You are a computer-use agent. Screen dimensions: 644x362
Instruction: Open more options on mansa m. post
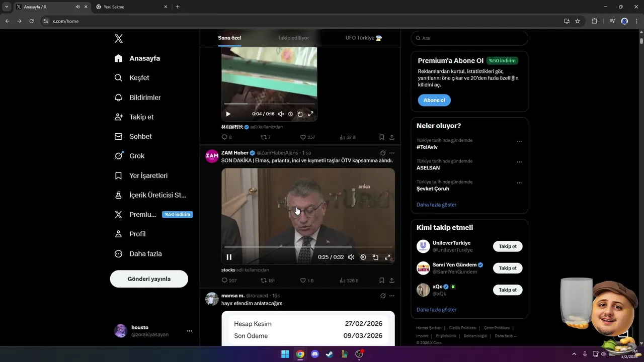point(392,296)
